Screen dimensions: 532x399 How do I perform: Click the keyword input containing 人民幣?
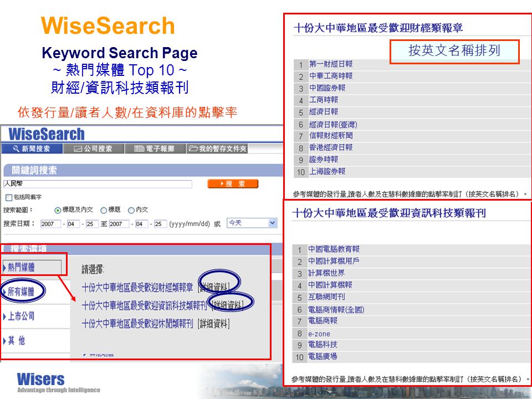coord(98,184)
